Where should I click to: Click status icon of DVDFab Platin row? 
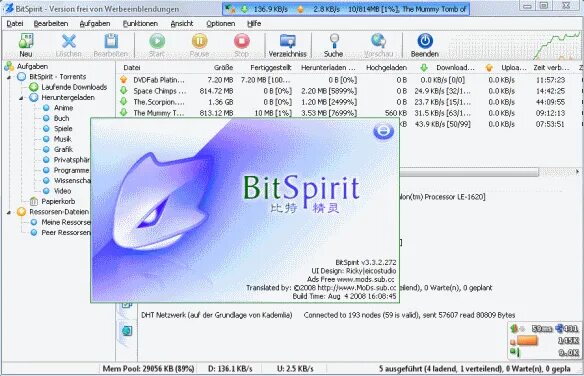click(124, 80)
